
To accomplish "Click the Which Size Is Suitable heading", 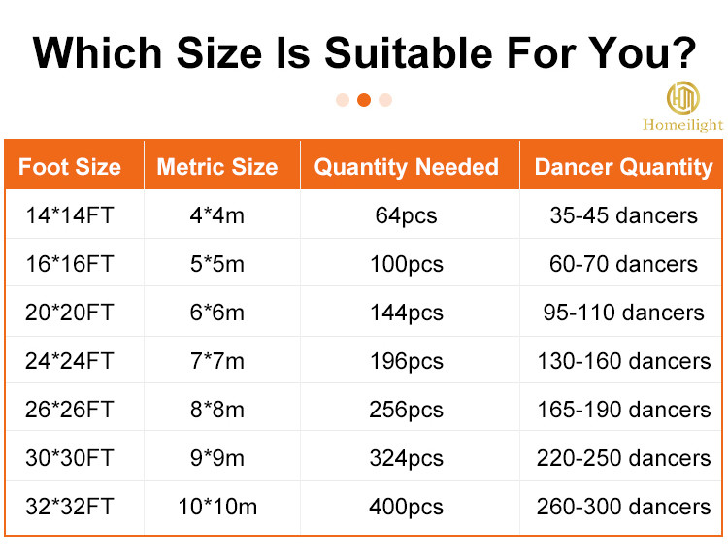I will pyautogui.click(x=364, y=52).
